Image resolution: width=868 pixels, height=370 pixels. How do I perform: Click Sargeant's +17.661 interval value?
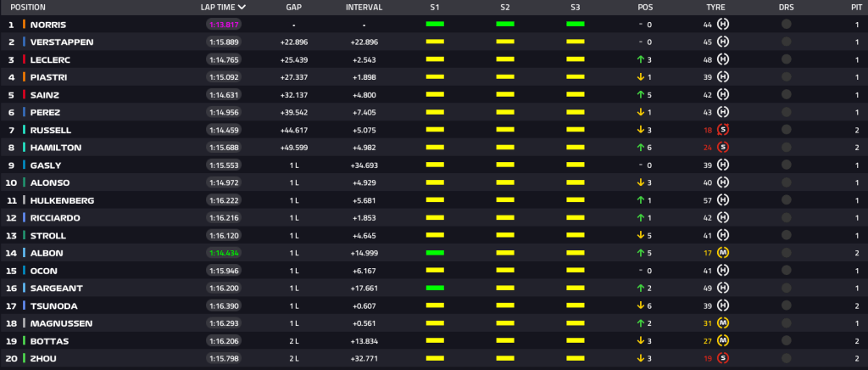point(364,288)
